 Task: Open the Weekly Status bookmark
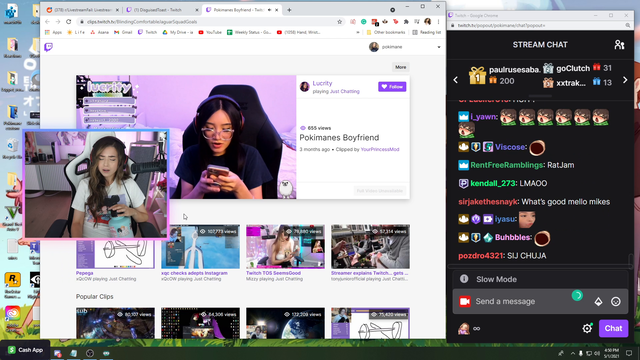tap(249, 32)
